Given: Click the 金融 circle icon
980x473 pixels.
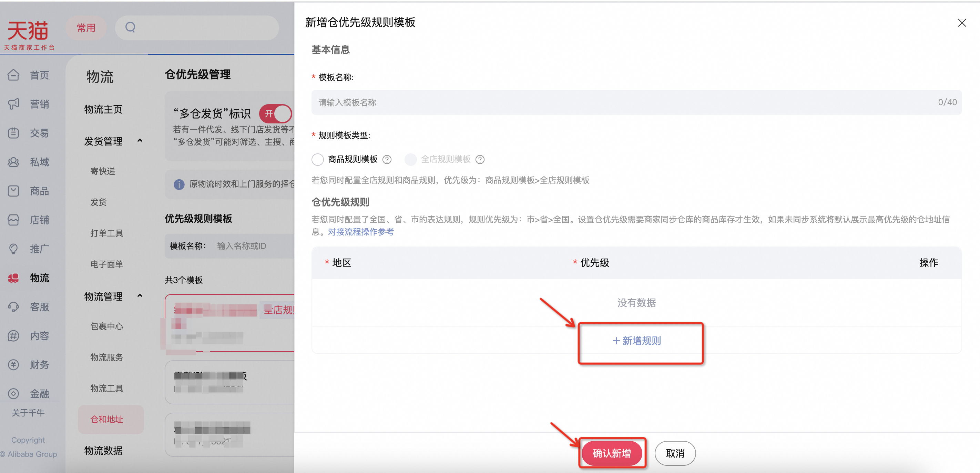Looking at the screenshot, I should click(x=13, y=393).
